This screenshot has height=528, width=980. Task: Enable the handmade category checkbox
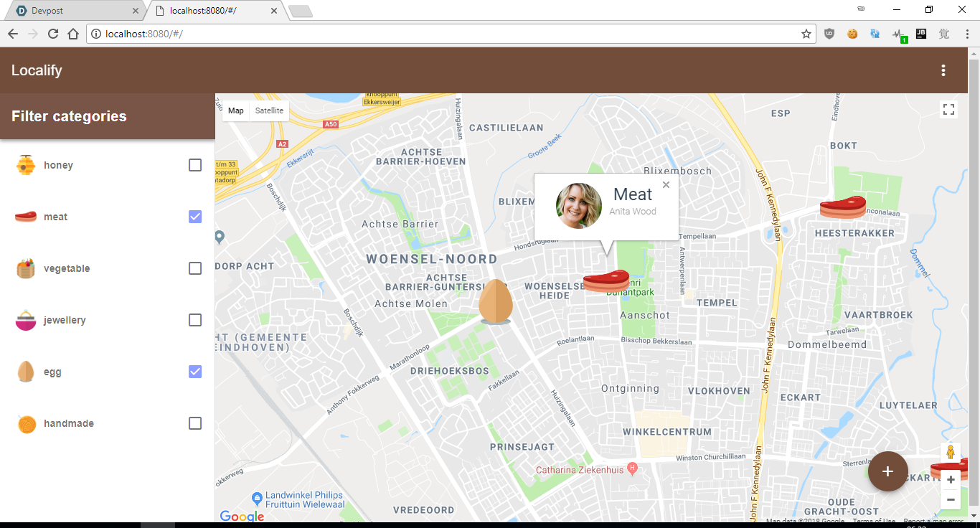[195, 423]
